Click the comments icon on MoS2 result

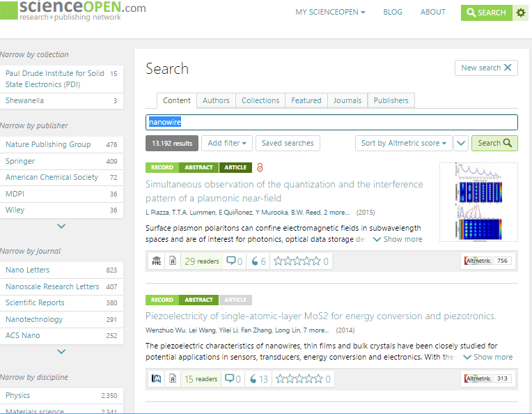point(230,378)
